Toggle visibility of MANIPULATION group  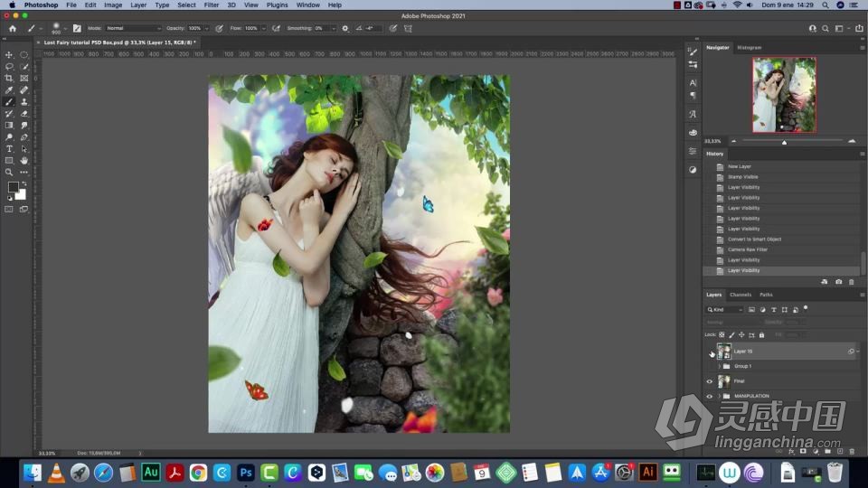click(710, 396)
